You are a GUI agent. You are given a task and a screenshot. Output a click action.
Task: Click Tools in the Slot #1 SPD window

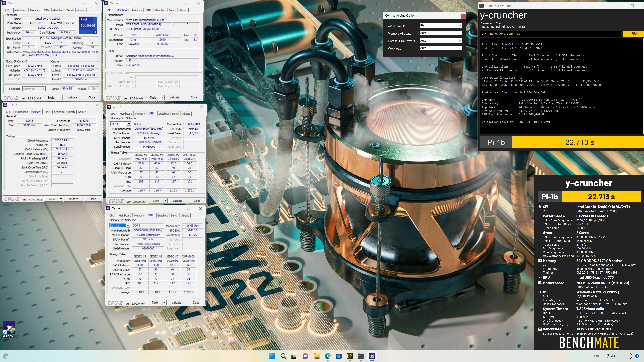pyautogui.click(x=156, y=201)
